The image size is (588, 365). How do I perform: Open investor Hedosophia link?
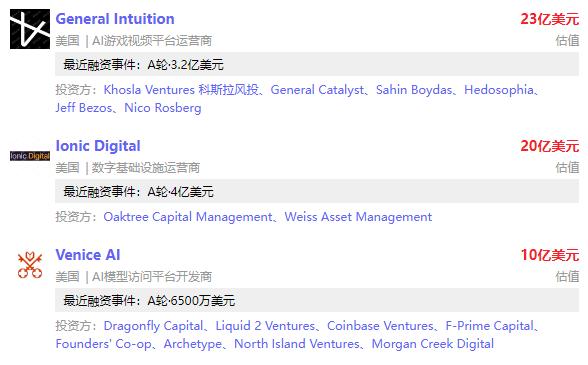click(x=499, y=90)
